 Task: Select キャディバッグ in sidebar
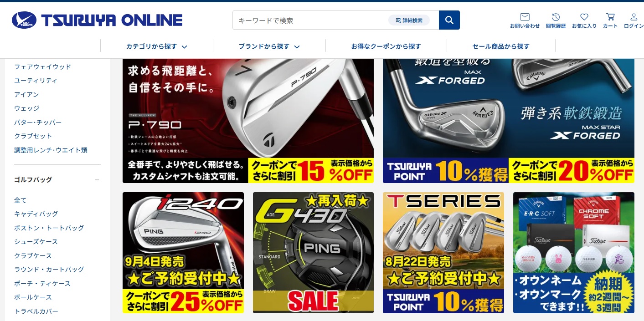(36, 214)
